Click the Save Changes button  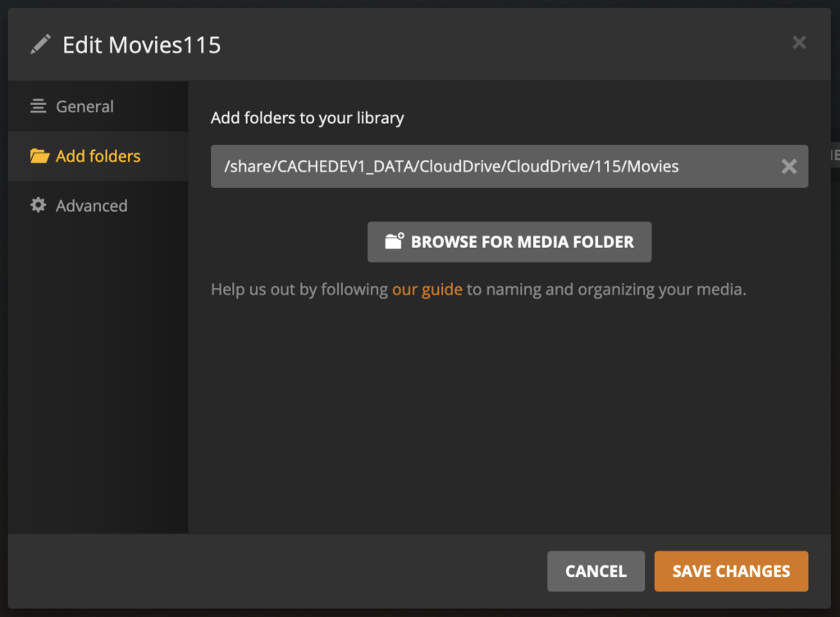(731, 571)
